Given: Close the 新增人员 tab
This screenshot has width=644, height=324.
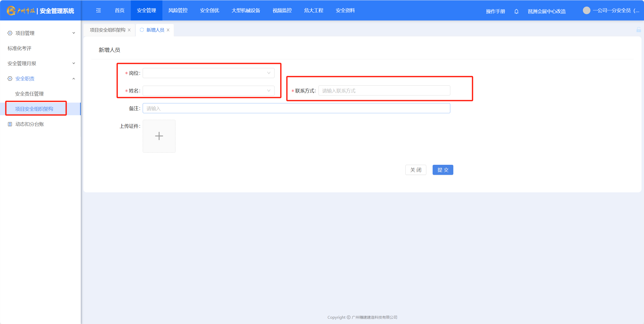Looking at the screenshot, I should [168, 30].
